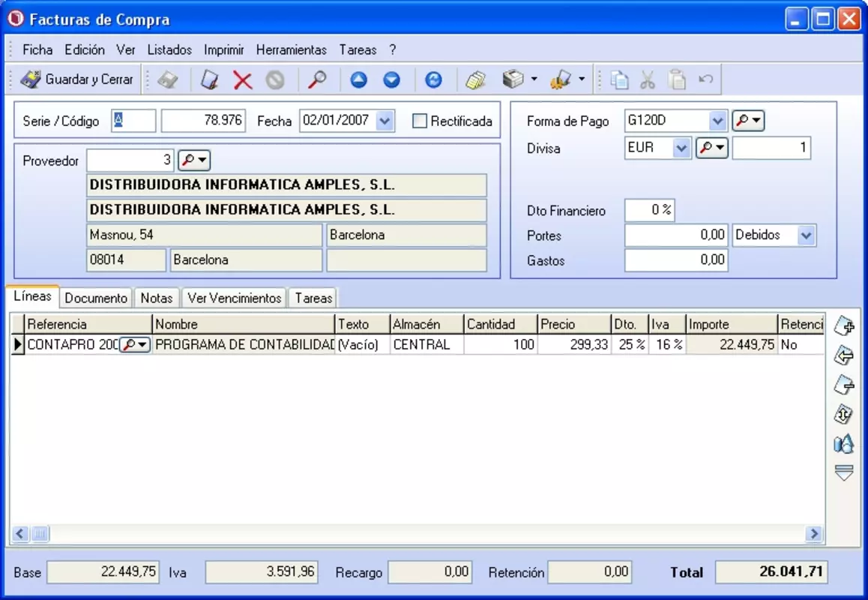The height and width of the screenshot is (600, 868).
Task: Switch to the Ver Vencimientos tab
Action: (x=234, y=298)
